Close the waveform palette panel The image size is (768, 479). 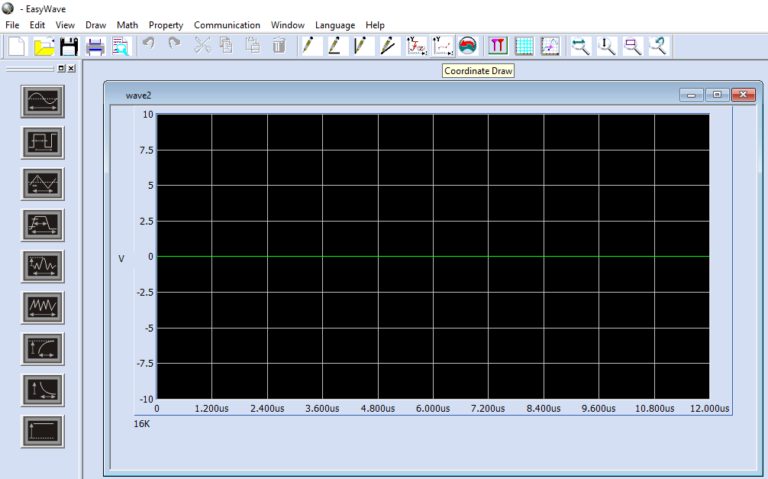[x=71, y=68]
